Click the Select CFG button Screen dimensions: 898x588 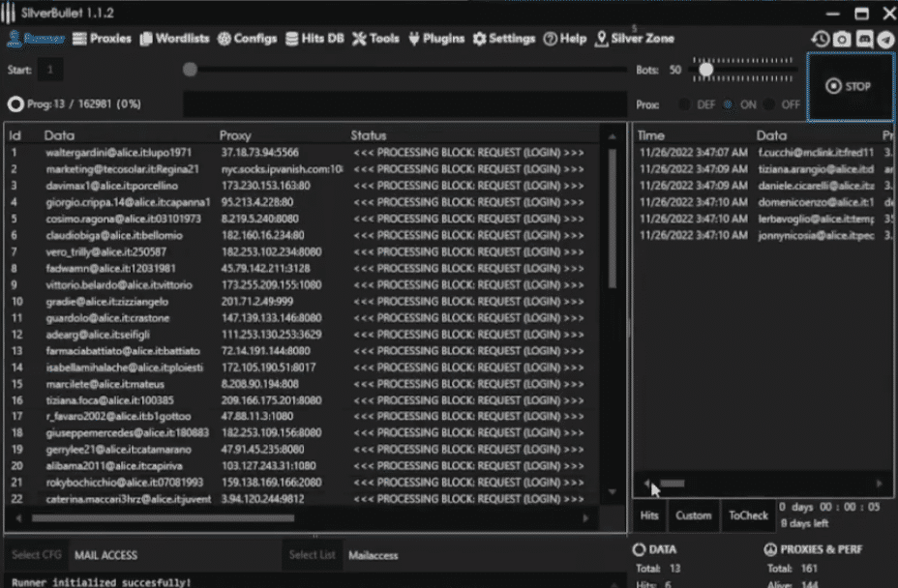point(37,555)
